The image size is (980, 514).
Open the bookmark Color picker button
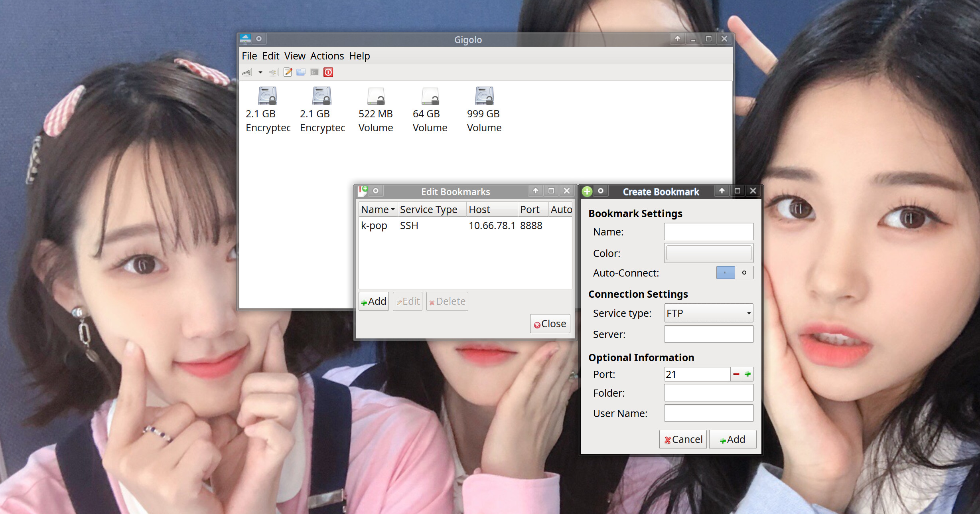coord(709,253)
